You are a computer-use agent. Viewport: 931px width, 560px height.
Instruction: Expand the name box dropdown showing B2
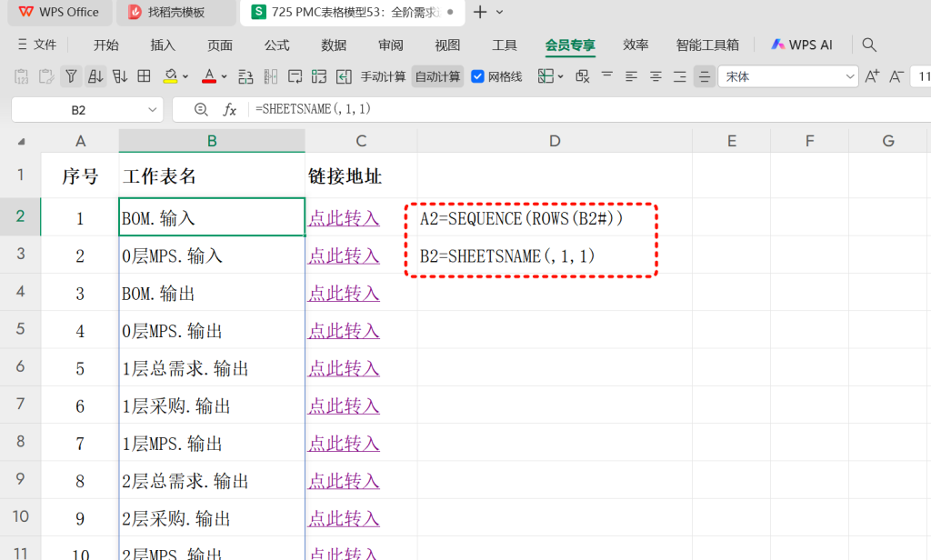pos(152,110)
